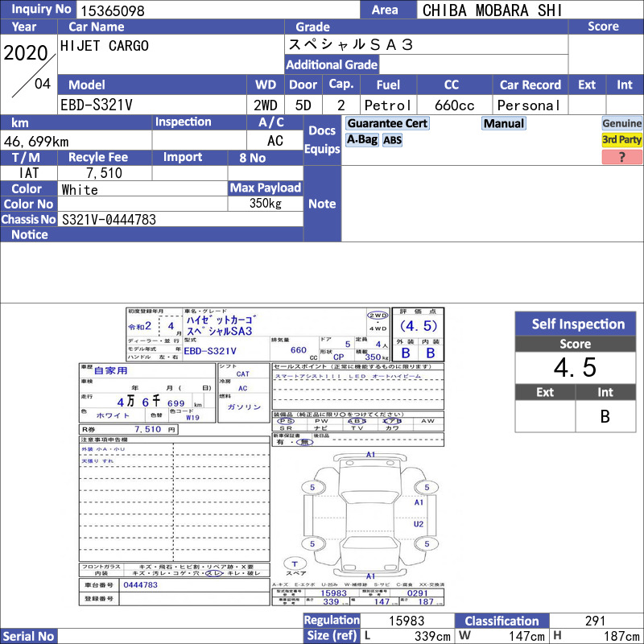Viewport: 644px width, 644px height.
Task: Click the U2 dent mark on diagram
Action: 419,524
